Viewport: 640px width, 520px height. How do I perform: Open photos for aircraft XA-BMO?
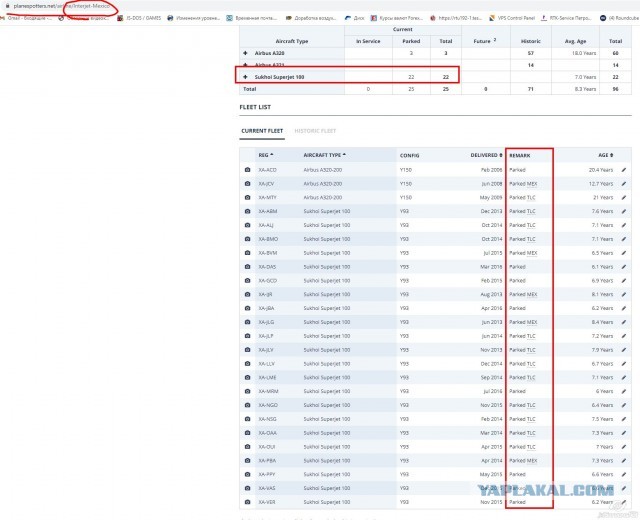coord(247,239)
